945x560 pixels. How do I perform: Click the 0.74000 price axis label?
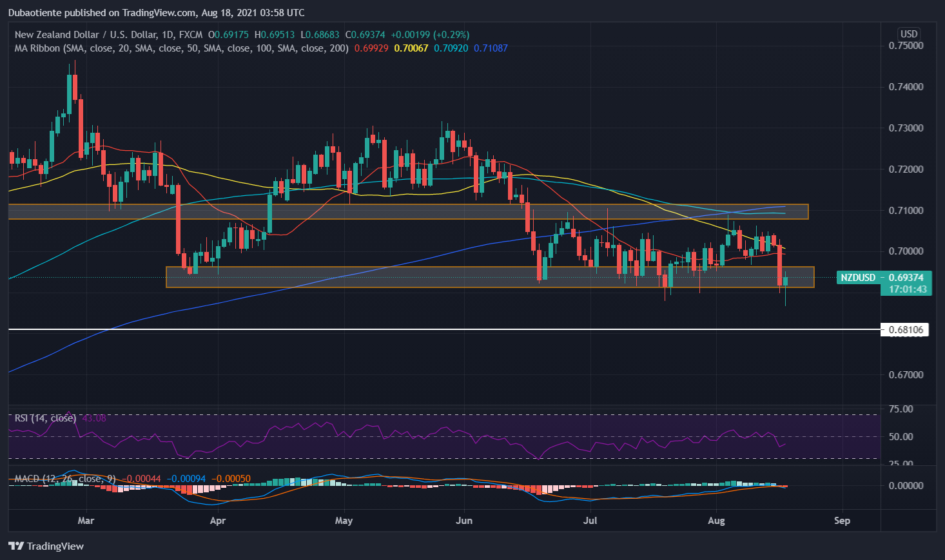point(906,87)
